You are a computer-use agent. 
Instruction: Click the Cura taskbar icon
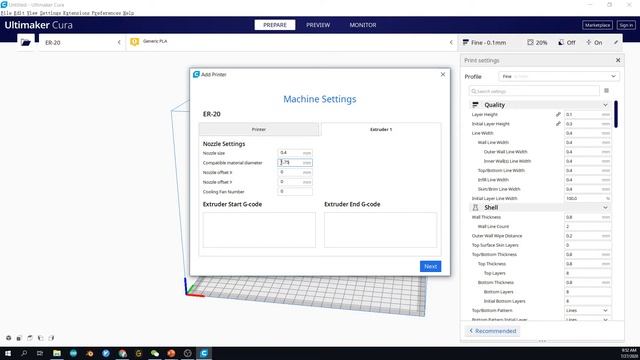[204, 353]
